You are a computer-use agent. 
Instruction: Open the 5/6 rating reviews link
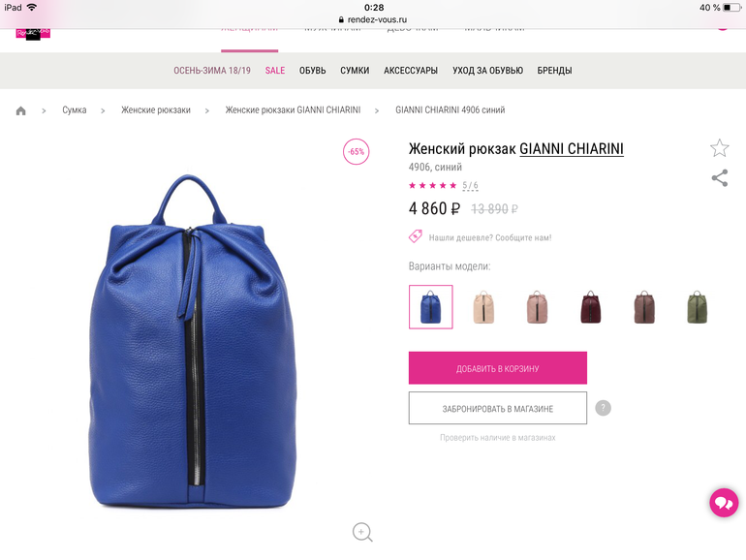click(x=470, y=186)
